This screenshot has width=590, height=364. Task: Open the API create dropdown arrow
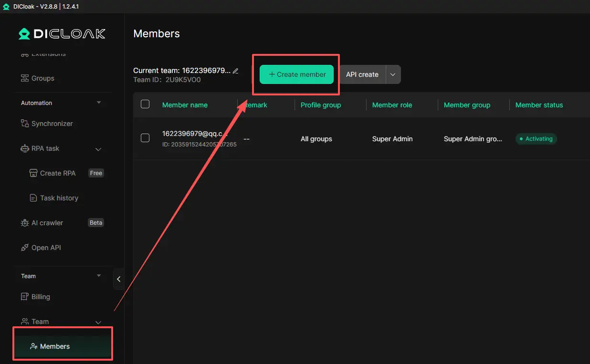coord(393,74)
